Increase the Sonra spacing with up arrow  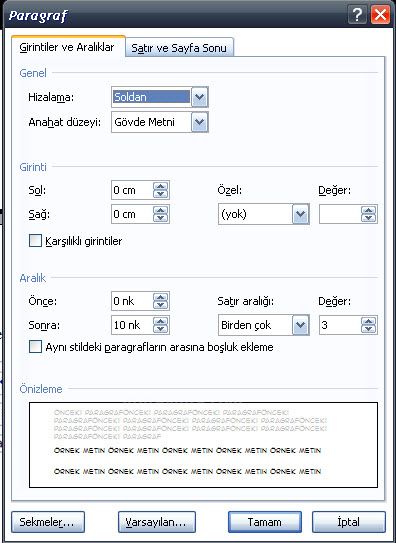[x=160, y=321]
